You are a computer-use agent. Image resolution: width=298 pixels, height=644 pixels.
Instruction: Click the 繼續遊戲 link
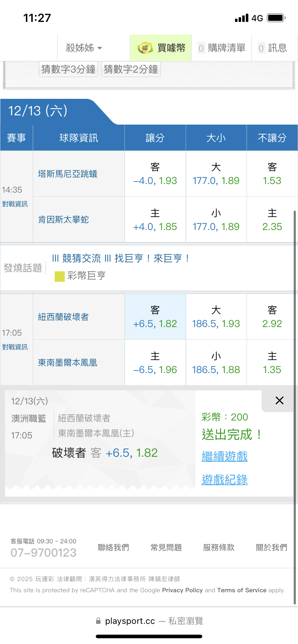225,456
